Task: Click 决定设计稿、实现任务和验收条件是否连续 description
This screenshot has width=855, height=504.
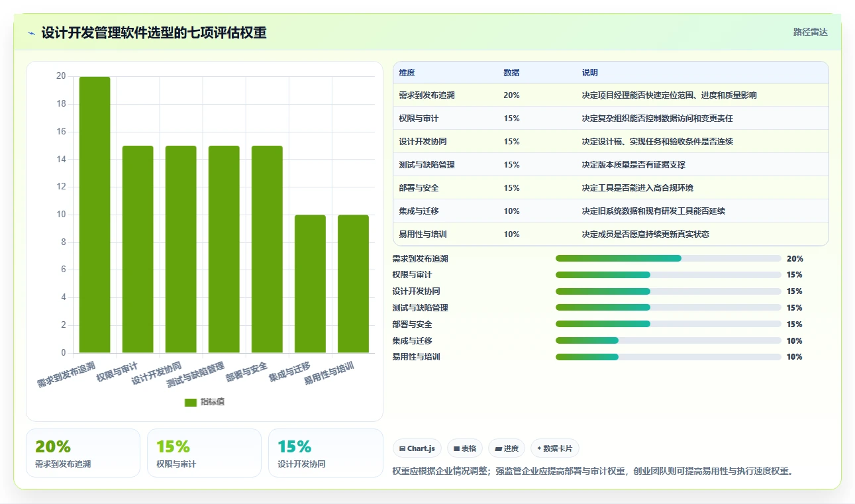Action: (657, 142)
